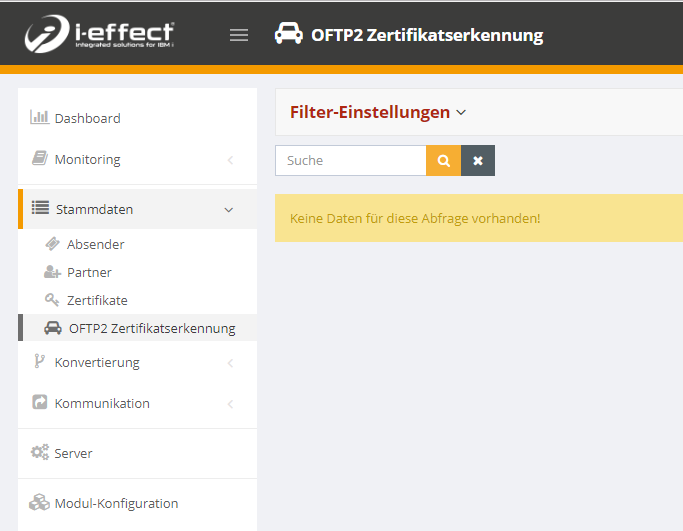The image size is (683, 531).
Task: Open the Partner menu entry
Action: [89, 272]
